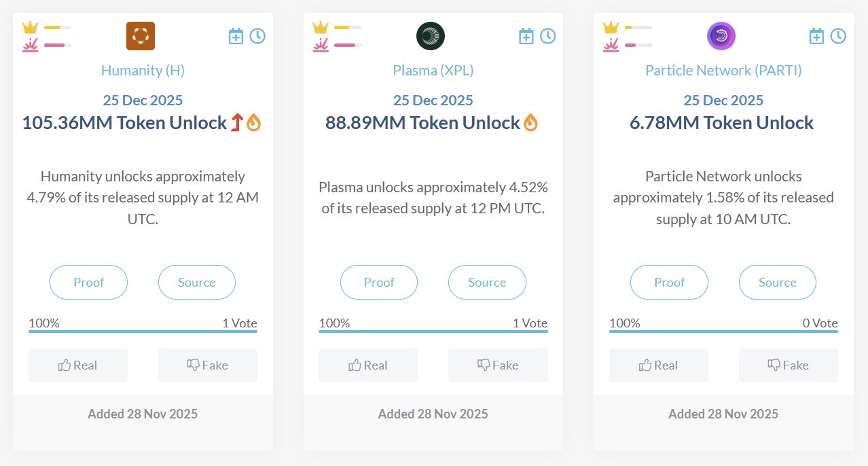Image resolution: width=868 pixels, height=466 pixels.
Task: Click the clock icon on Plasma card
Action: (x=547, y=36)
